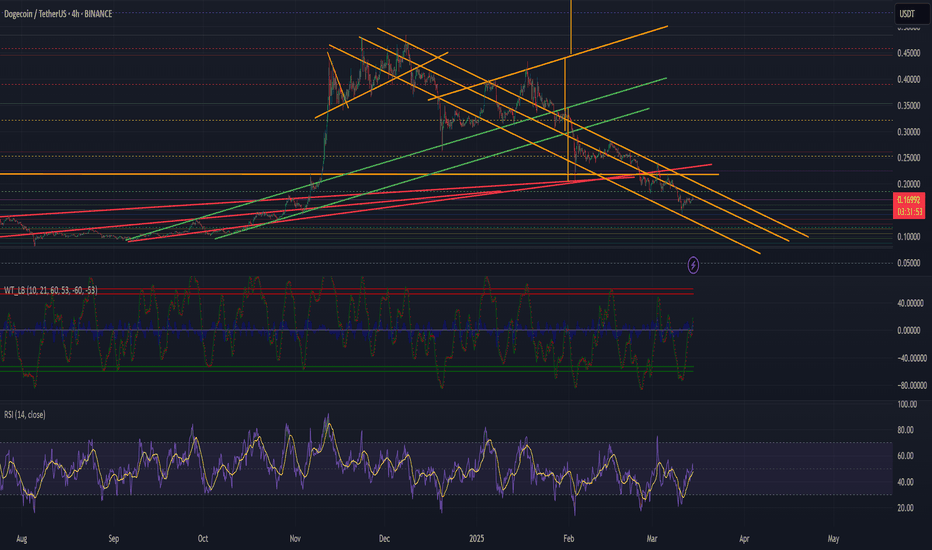932x550 pixels.
Task: Select the WT_LB indicator legend label
Action: (x=51, y=290)
